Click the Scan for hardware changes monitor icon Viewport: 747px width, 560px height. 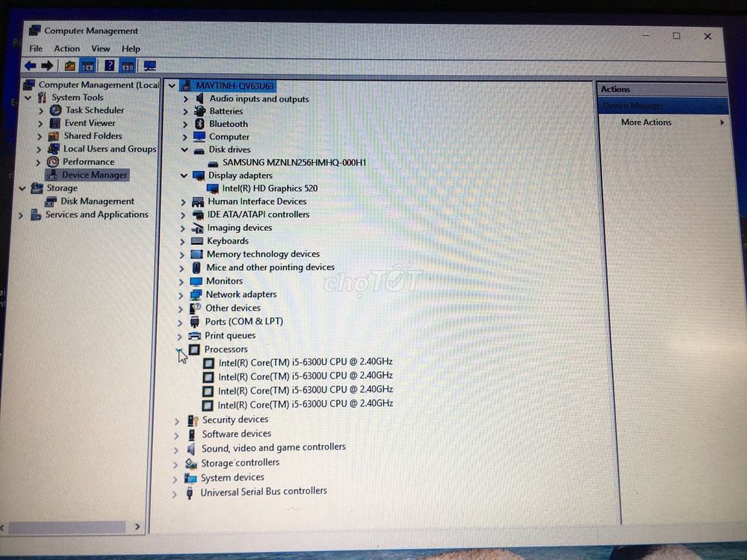click(150, 66)
